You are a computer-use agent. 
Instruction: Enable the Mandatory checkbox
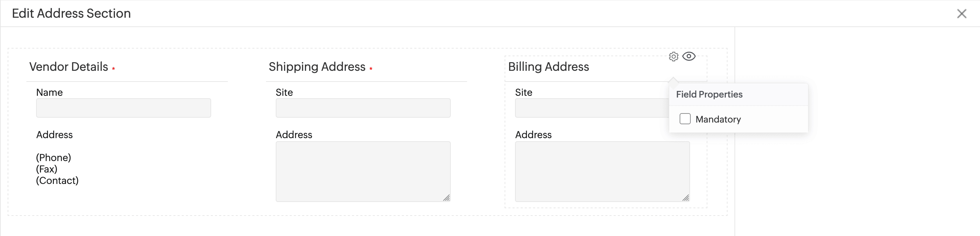[685, 119]
